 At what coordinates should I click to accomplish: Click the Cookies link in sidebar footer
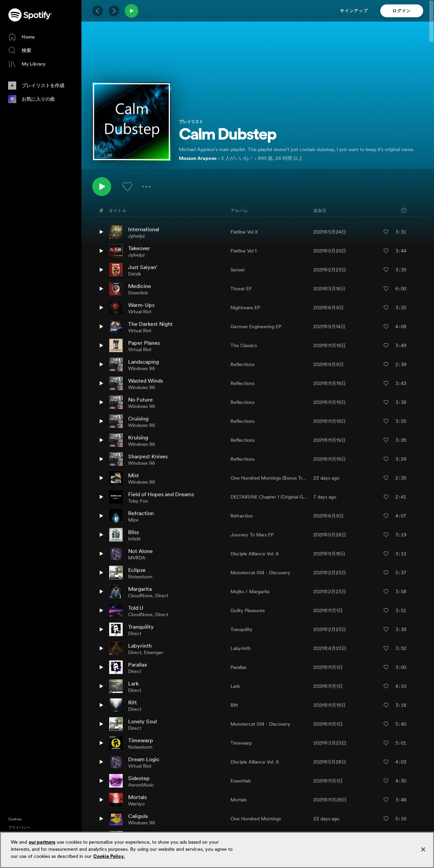click(15, 819)
